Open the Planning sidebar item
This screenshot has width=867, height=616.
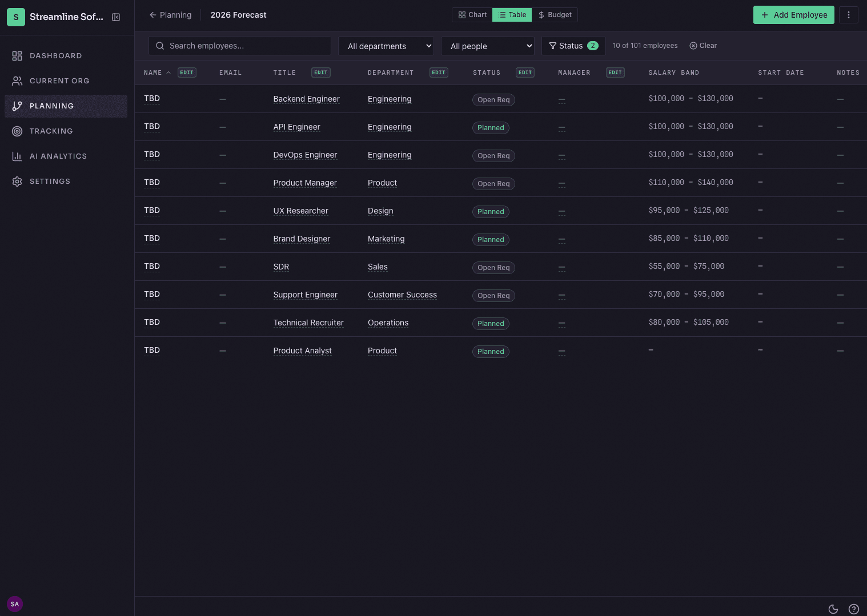66,106
